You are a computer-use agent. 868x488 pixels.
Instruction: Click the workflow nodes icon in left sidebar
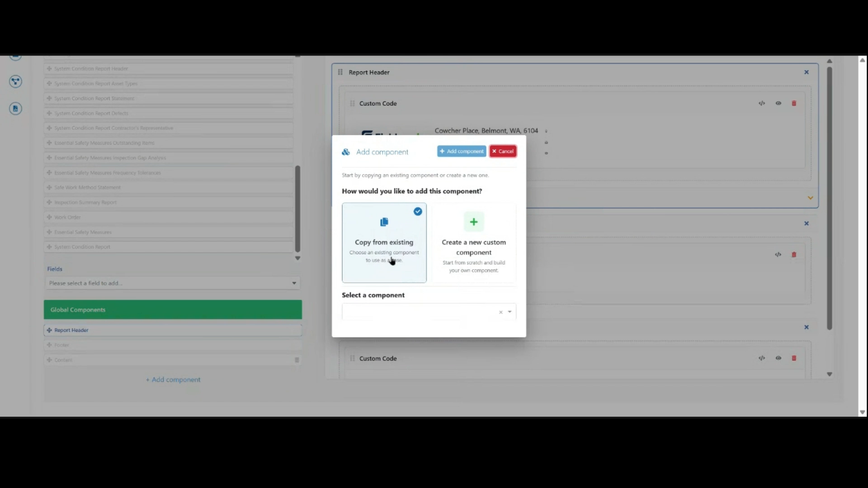15,81
